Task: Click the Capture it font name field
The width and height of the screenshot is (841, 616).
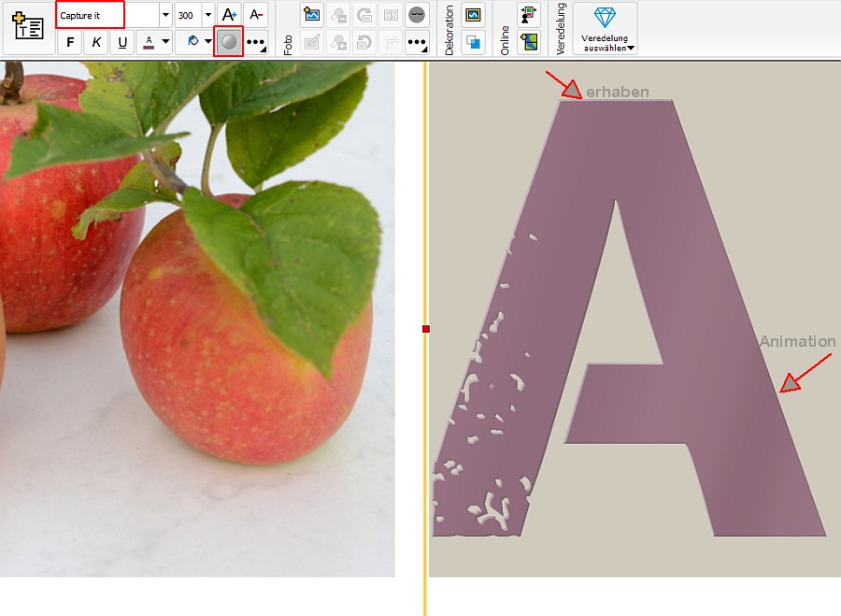Action: pyautogui.click(x=90, y=15)
